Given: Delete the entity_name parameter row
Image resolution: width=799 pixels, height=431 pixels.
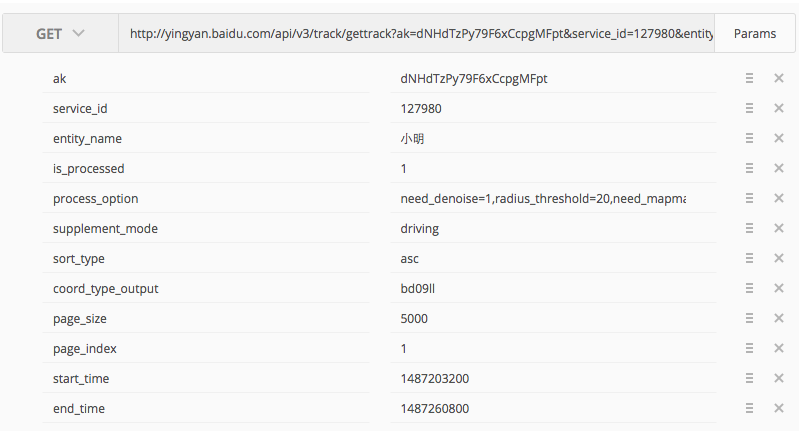Looking at the screenshot, I should click(779, 139).
